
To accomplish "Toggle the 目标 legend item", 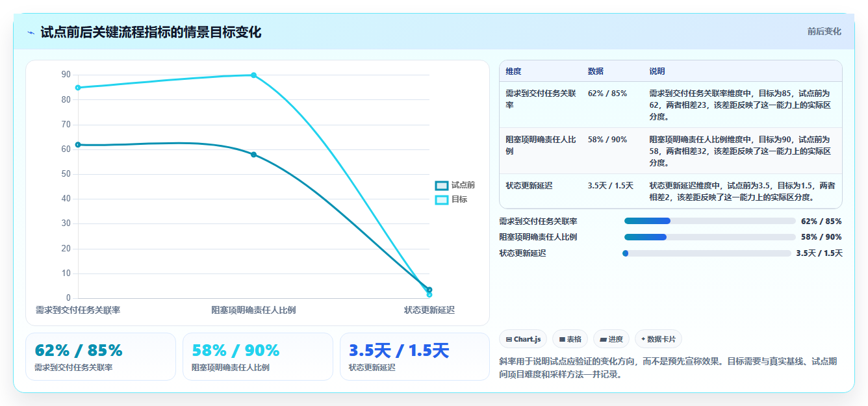I will (x=451, y=199).
